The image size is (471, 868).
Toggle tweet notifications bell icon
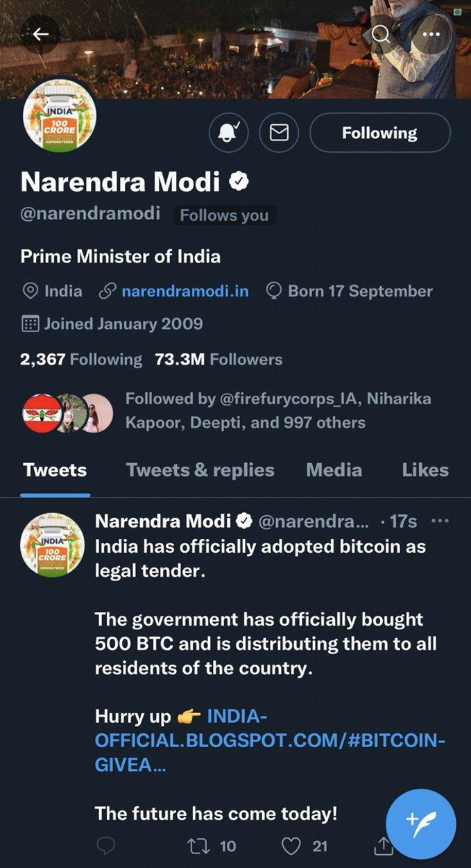(x=229, y=133)
